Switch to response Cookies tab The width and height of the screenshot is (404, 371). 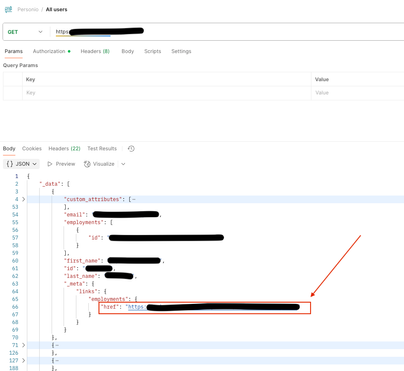tap(32, 149)
